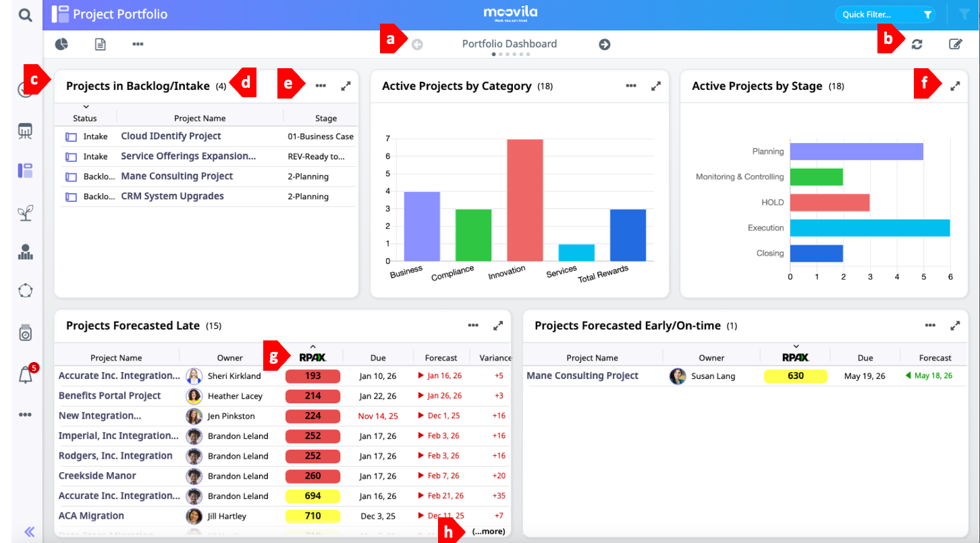Viewport: 980px width, 543px height.
Task: Open options menu for Active Projects by Category
Action: pos(631,86)
